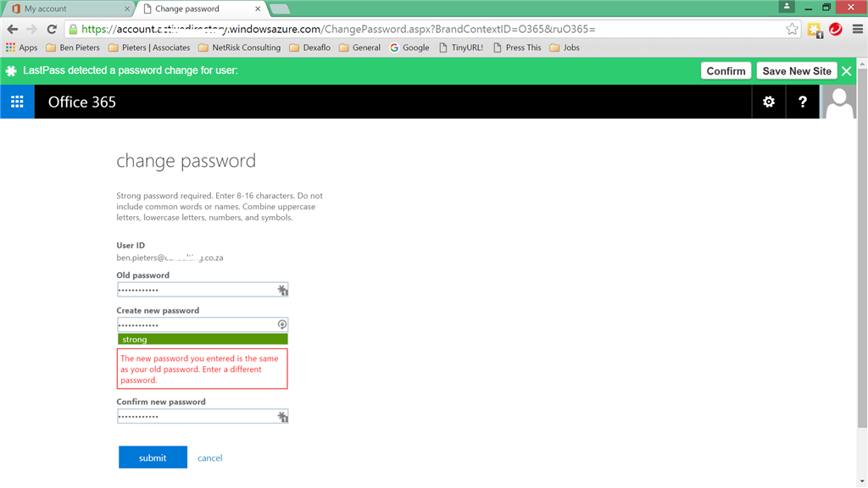Open the Press This bookmark

[x=517, y=47]
